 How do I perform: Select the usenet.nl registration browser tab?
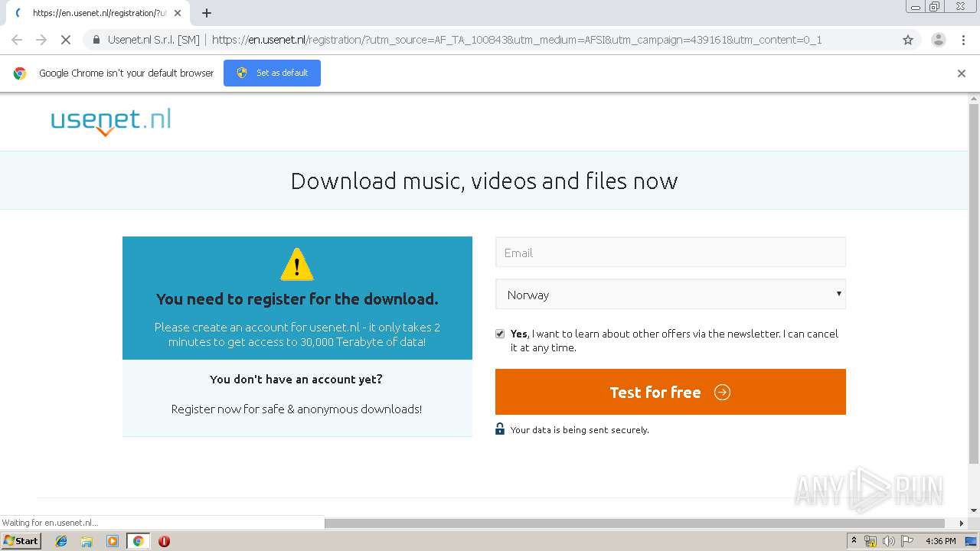pos(98,13)
